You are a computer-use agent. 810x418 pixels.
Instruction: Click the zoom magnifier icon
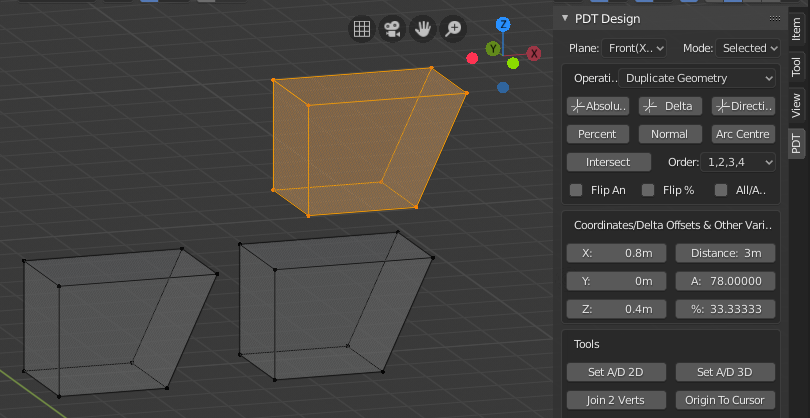(454, 29)
